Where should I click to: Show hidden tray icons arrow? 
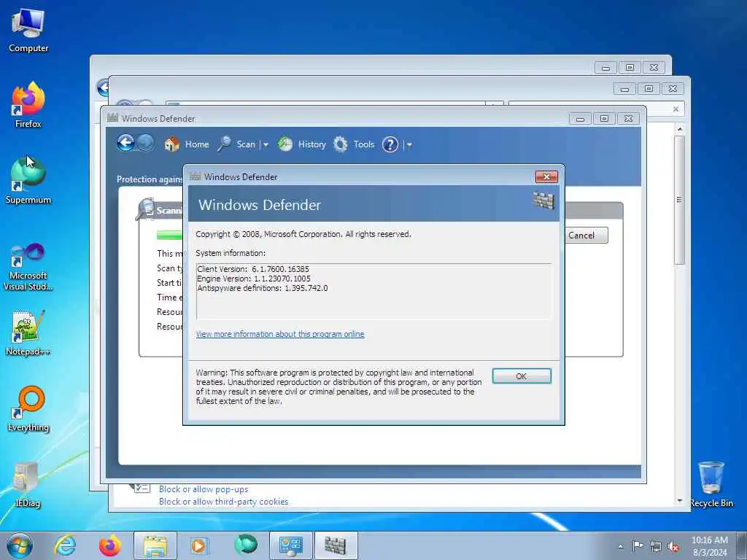pyautogui.click(x=620, y=547)
